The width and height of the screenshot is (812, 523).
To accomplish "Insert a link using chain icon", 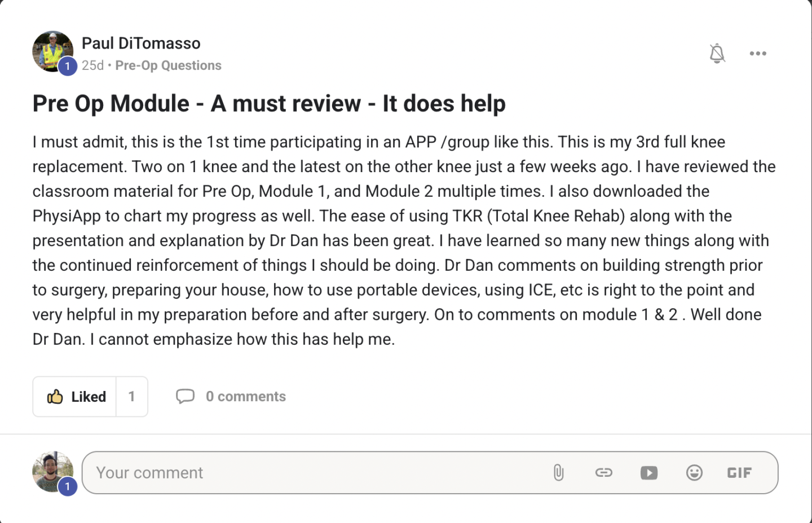I will coord(603,473).
